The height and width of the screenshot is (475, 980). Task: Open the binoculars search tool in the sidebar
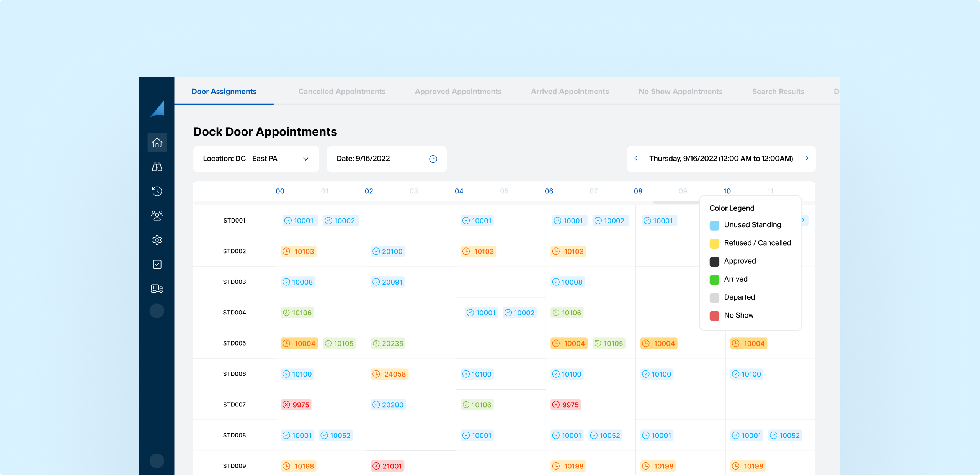pyautogui.click(x=157, y=167)
